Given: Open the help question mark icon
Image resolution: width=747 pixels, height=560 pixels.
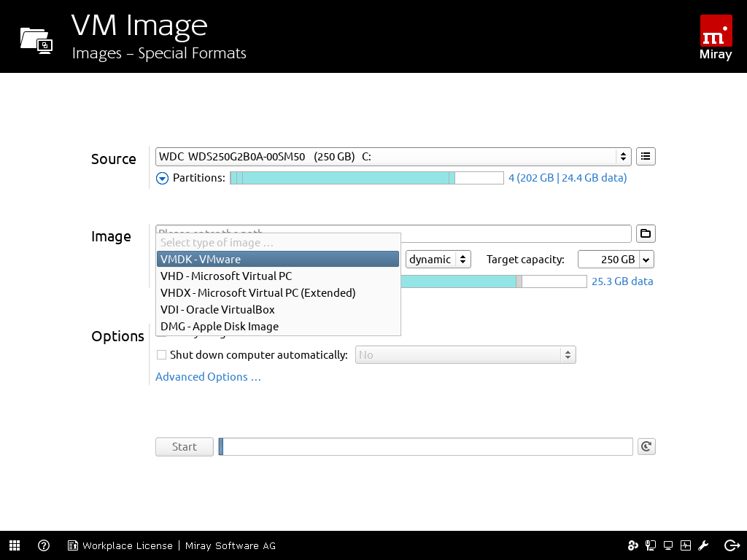Looking at the screenshot, I should (x=44, y=545).
